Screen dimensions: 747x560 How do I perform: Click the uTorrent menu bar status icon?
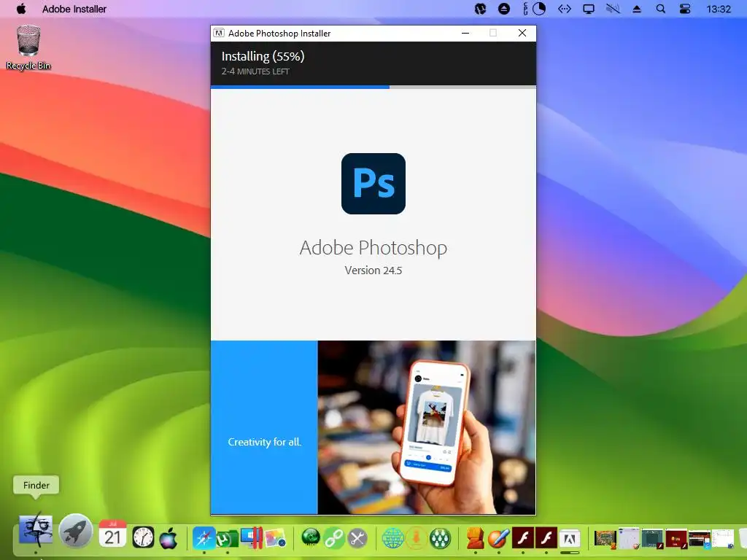480,9
